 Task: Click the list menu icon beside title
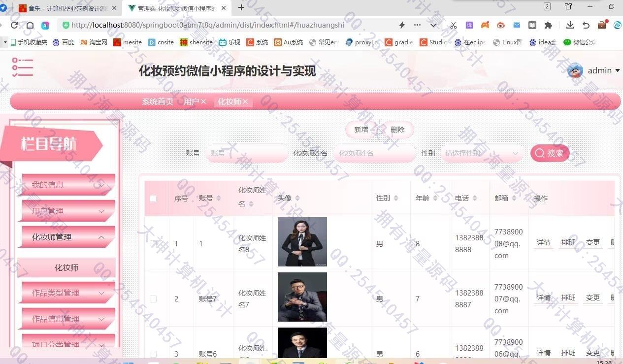pos(23,67)
